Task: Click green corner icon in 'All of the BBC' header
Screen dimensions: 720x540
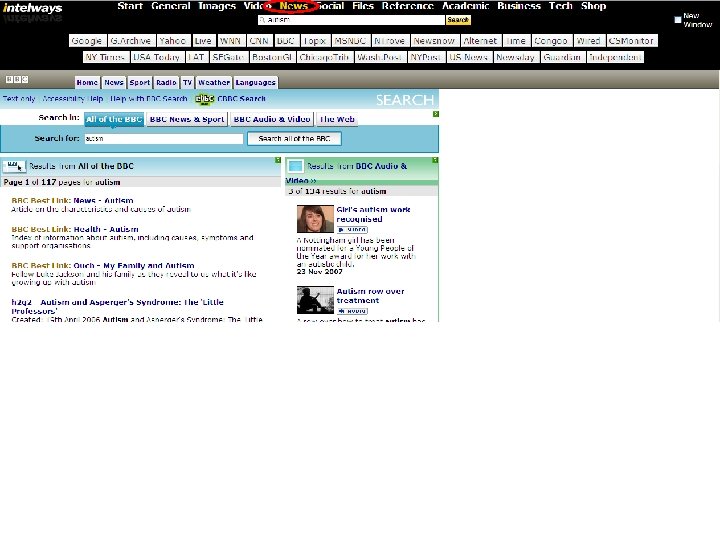Action: coord(278,160)
